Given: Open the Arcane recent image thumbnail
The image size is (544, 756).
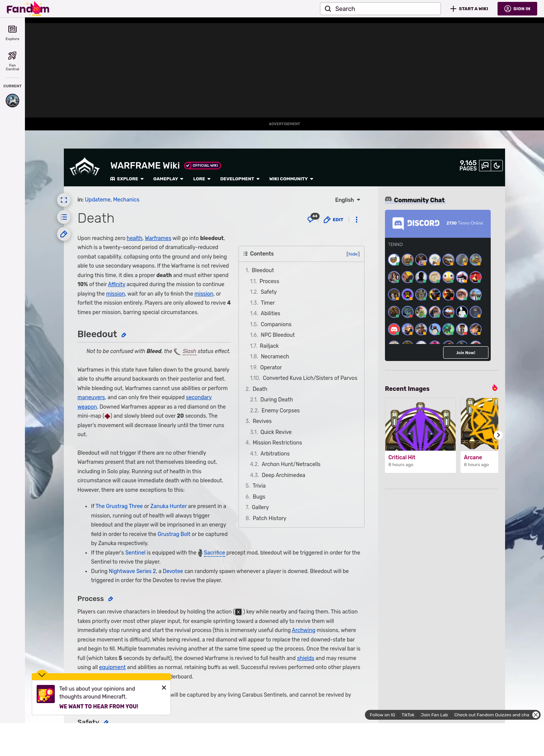Looking at the screenshot, I should (479, 424).
